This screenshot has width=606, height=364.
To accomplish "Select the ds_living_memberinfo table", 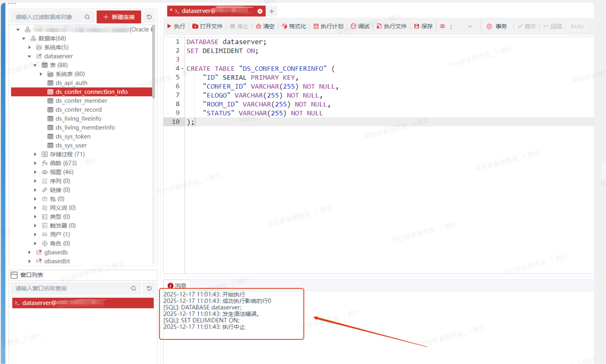I will click(x=85, y=128).
